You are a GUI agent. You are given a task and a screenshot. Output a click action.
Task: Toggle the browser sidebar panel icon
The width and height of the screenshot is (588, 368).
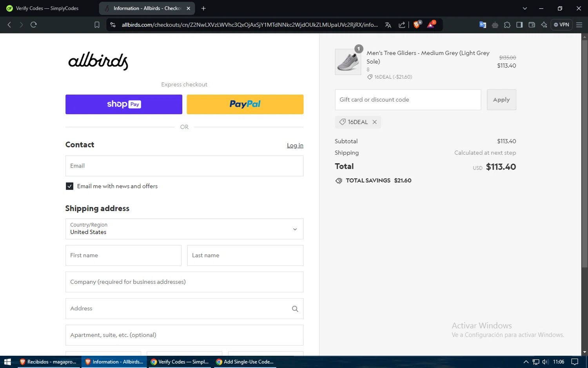pyautogui.click(x=519, y=25)
